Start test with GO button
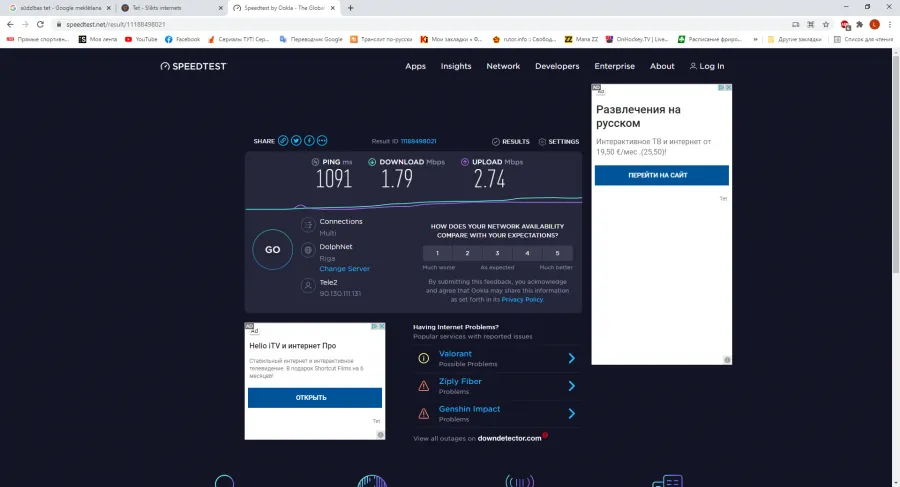Viewport: 900px width, 487px height. pos(273,250)
